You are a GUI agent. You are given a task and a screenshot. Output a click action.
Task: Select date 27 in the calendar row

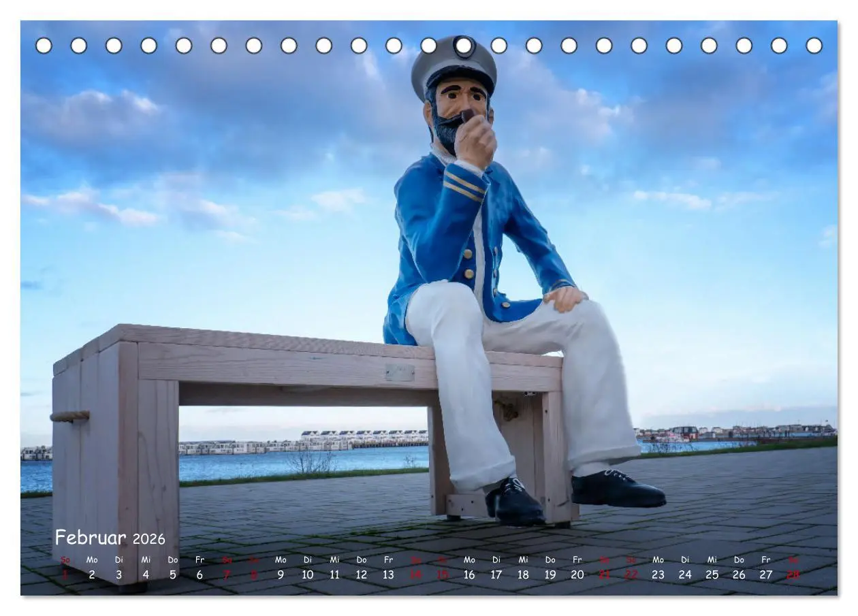[766, 574]
